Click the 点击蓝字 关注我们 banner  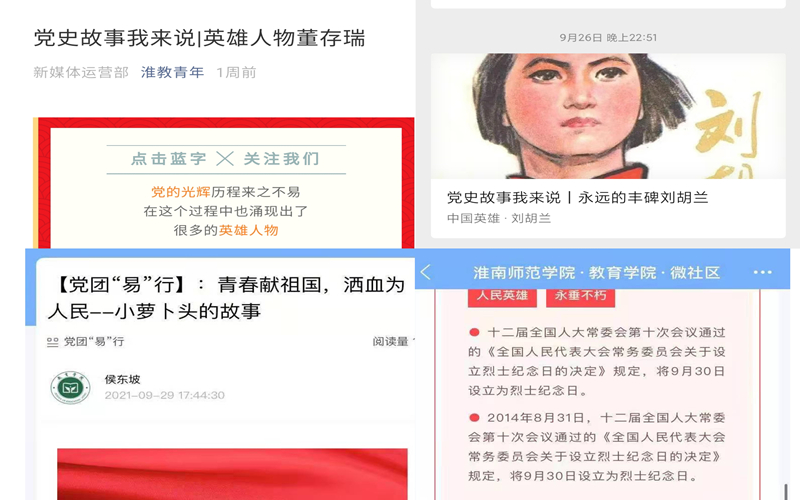point(226,159)
